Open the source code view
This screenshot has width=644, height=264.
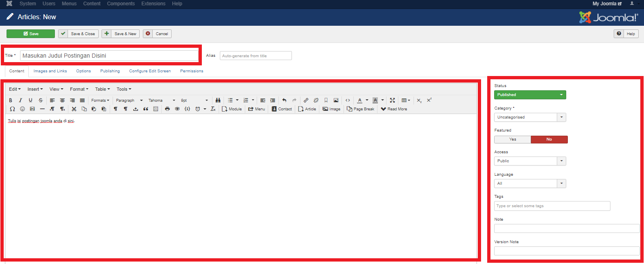tap(348, 100)
